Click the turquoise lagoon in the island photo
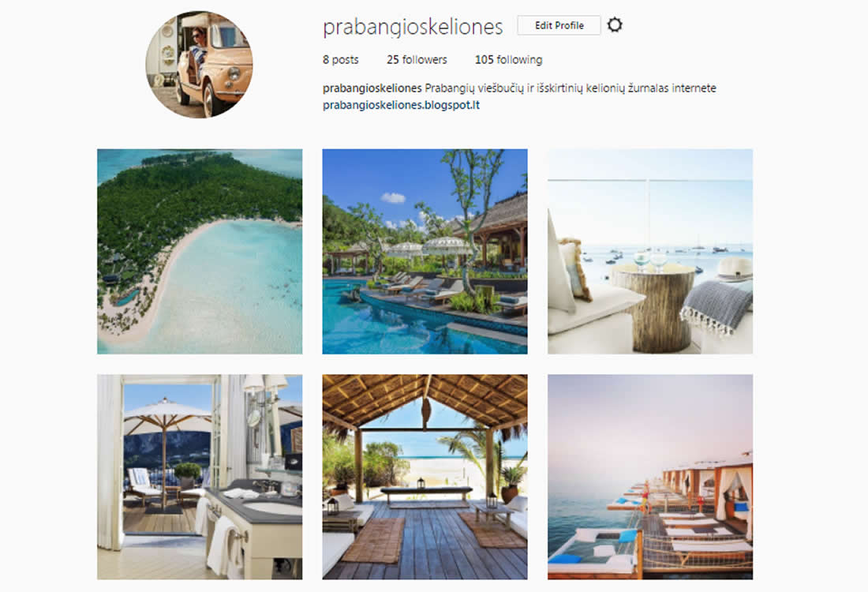The width and height of the screenshot is (868, 592). click(x=233, y=277)
